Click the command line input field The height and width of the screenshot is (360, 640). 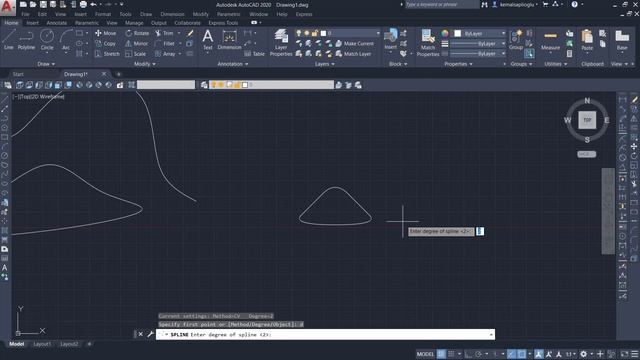[324, 334]
